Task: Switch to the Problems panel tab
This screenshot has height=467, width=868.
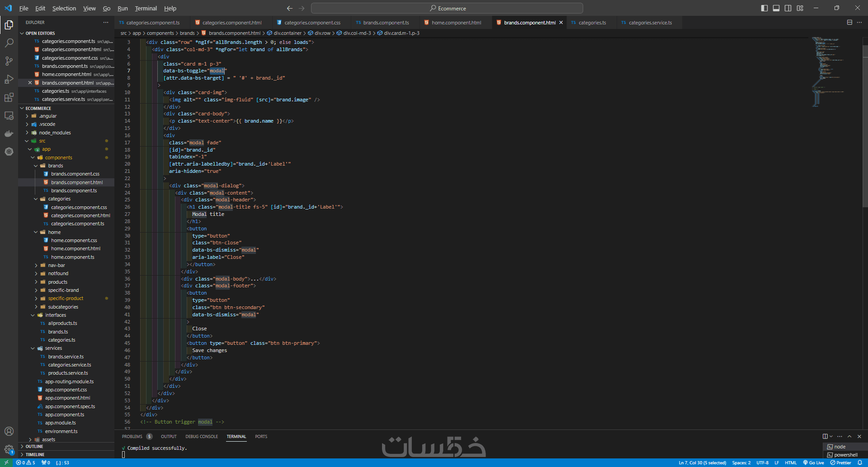Action: 137,436
